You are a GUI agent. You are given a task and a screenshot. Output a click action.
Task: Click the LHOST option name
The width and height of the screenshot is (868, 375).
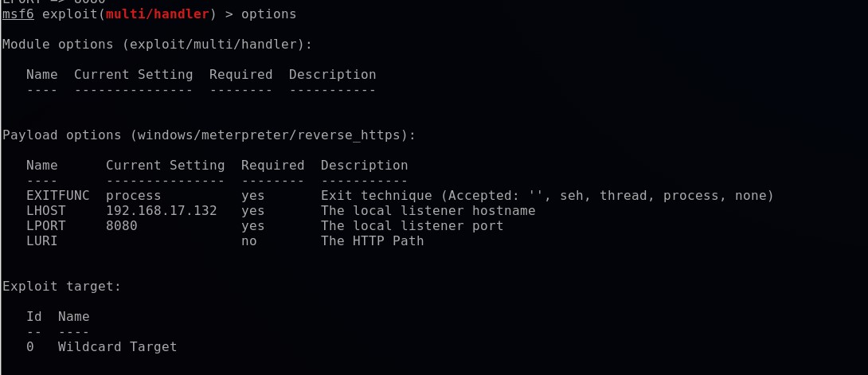coord(45,211)
